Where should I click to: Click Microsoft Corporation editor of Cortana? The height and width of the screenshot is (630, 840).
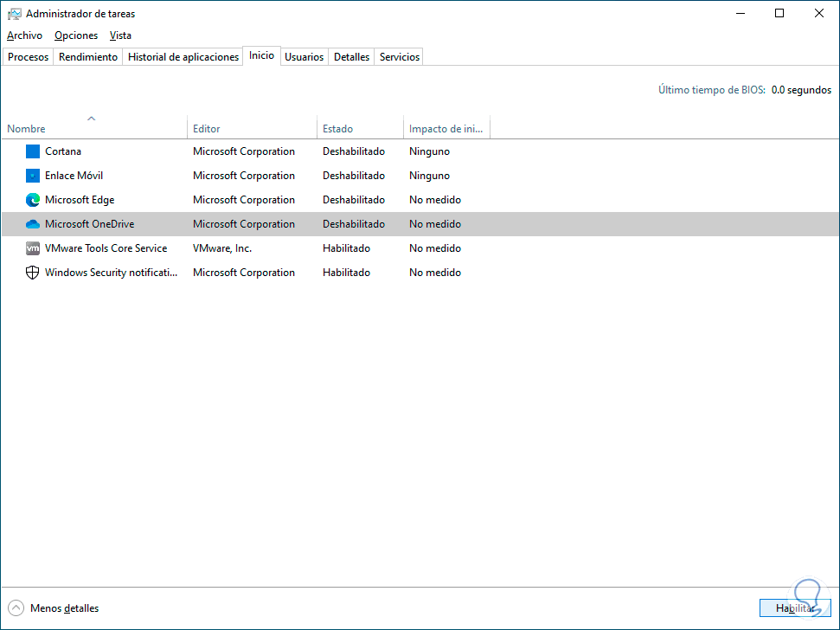point(244,151)
